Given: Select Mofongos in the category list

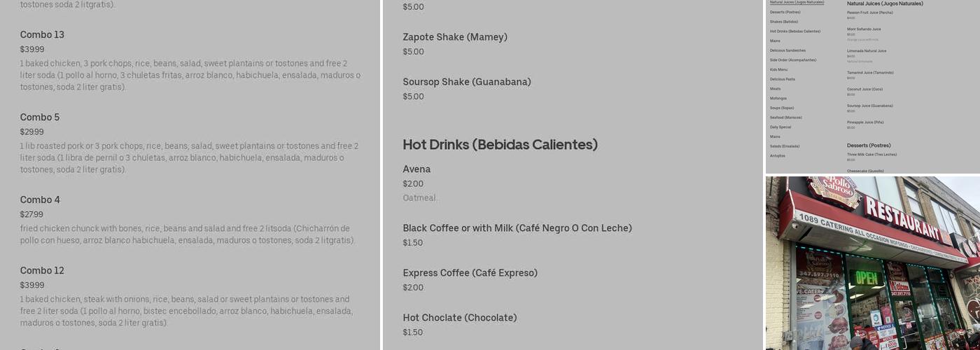Looking at the screenshot, I should coord(778,98).
